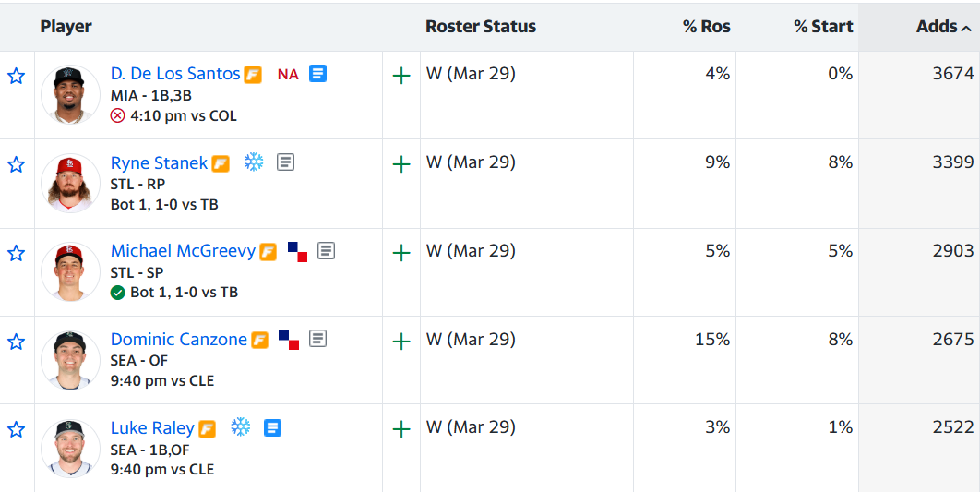Click the snowflake cold-streak icon beside Luke Raley
980x492 pixels.
240,427
